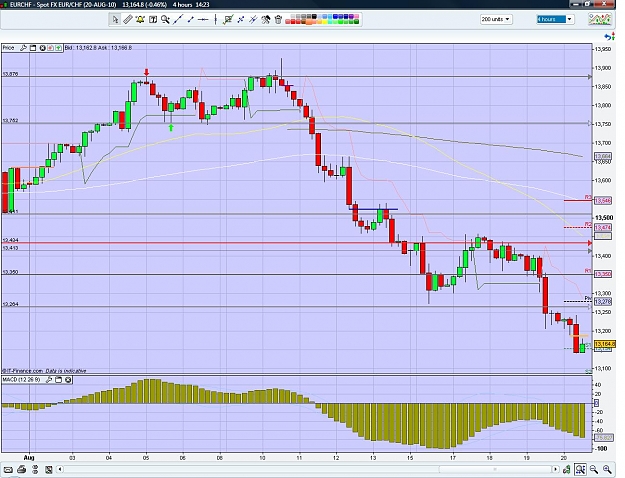Image resolution: width=625 pixels, height=478 pixels.
Task: Click the R1 13,350 pivot label
Action: point(603,274)
